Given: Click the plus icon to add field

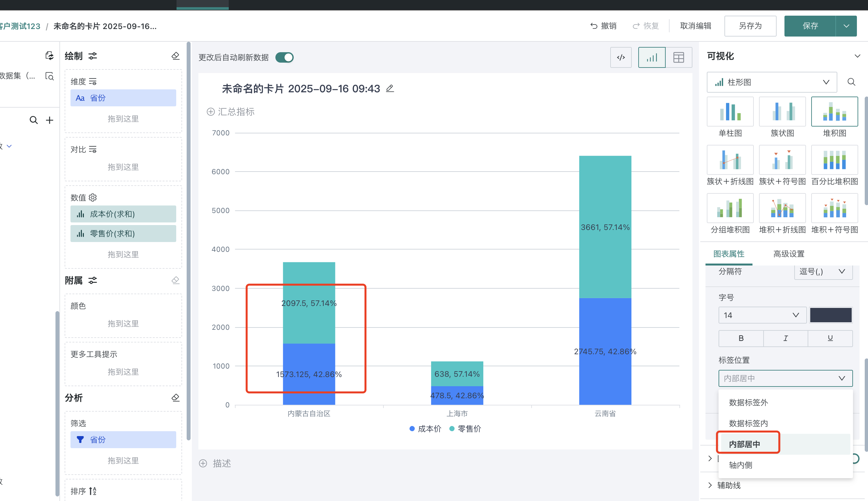Looking at the screenshot, I should click(x=50, y=120).
